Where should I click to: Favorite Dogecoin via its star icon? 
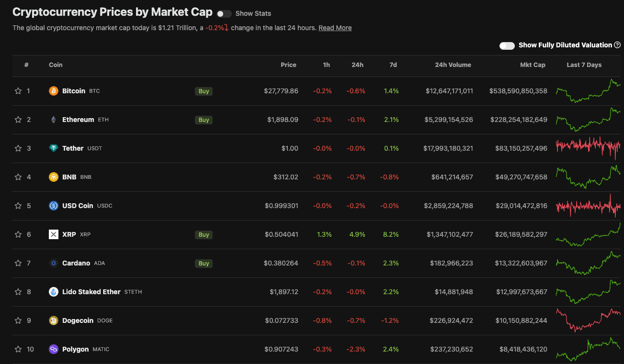coord(18,320)
